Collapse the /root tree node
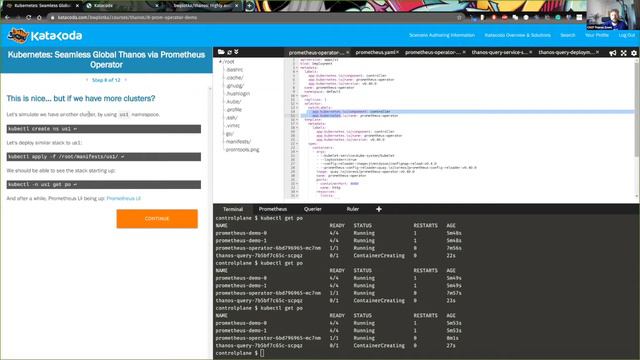The image size is (640, 360). pyautogui.click(x=221, y=62)
